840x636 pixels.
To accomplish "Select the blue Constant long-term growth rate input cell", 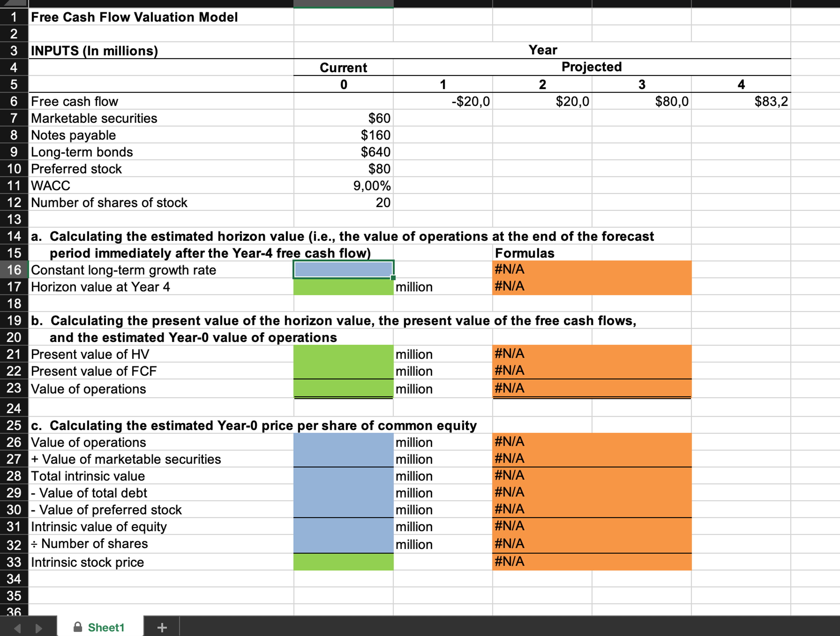I will (342, 270).
